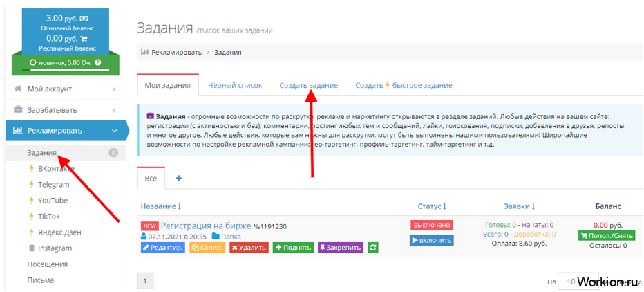Screen dimensions: 644x292
Task: Click the red Удалить button
Action: click(249, 248)
